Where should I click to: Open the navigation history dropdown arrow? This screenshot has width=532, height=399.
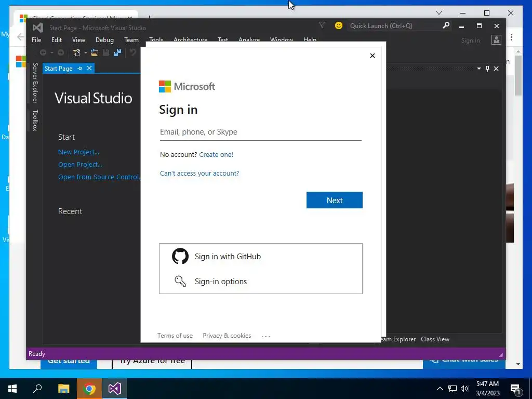click(52, 52)
